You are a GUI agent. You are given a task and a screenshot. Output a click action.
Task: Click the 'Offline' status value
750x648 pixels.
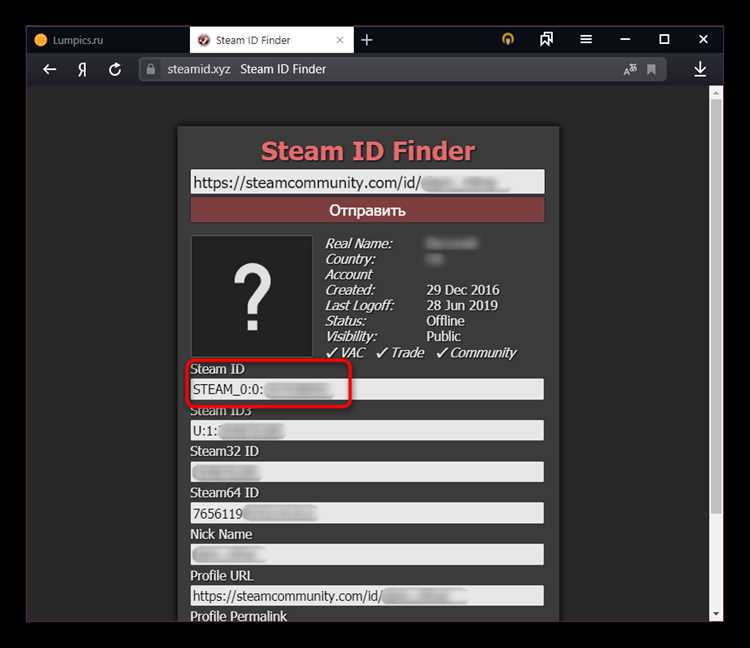coord(445,320)
